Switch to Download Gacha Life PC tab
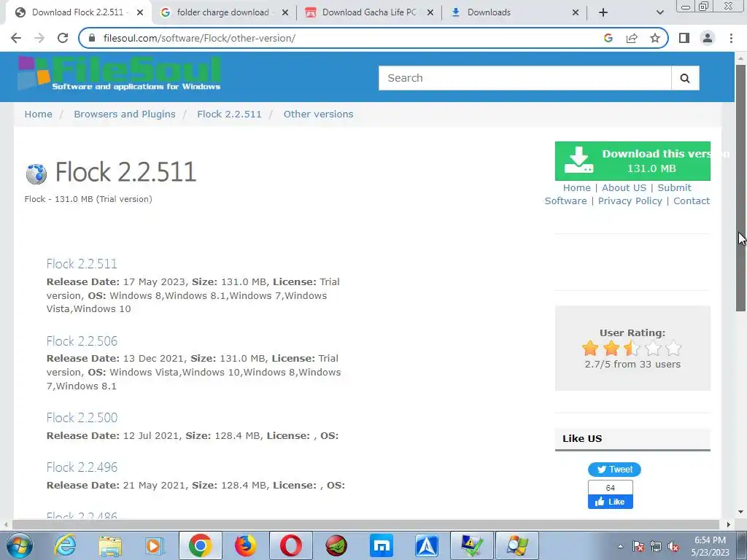 369,12
